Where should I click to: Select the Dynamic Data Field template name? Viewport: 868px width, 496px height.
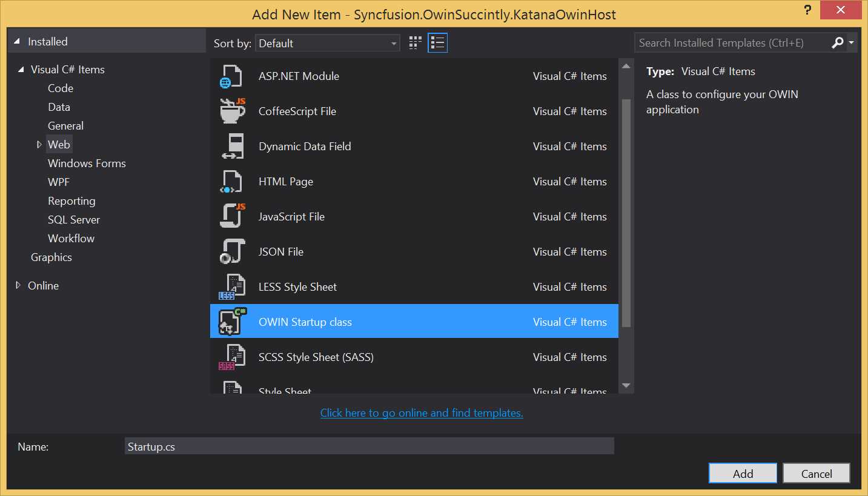[x=305, y=147]
